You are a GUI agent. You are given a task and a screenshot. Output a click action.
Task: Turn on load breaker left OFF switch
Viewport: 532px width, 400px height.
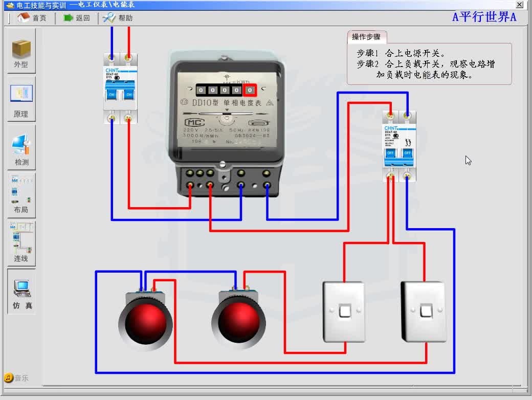coord(391,153)
